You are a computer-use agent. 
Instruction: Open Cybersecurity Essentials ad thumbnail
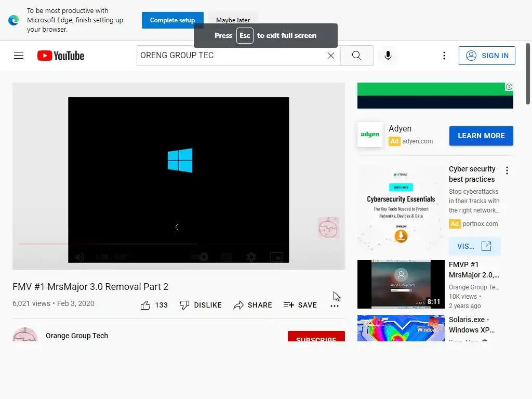pyautogui.click(x=401, y=208)
